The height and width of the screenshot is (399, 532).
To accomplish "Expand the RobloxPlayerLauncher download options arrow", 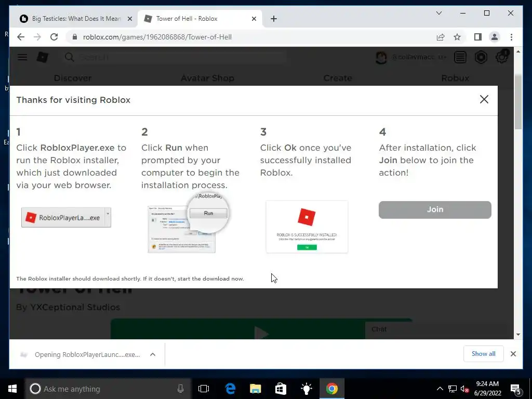I will pos(153,354).
